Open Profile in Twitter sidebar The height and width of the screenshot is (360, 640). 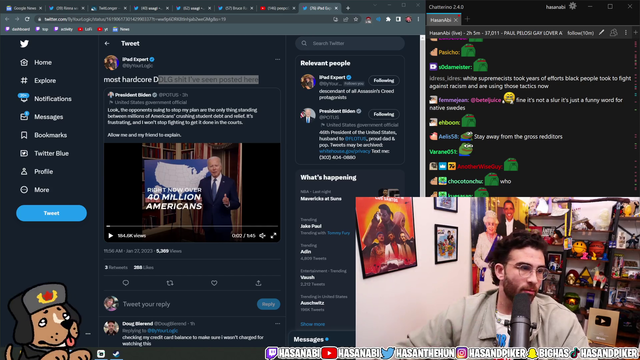point(37,171)
